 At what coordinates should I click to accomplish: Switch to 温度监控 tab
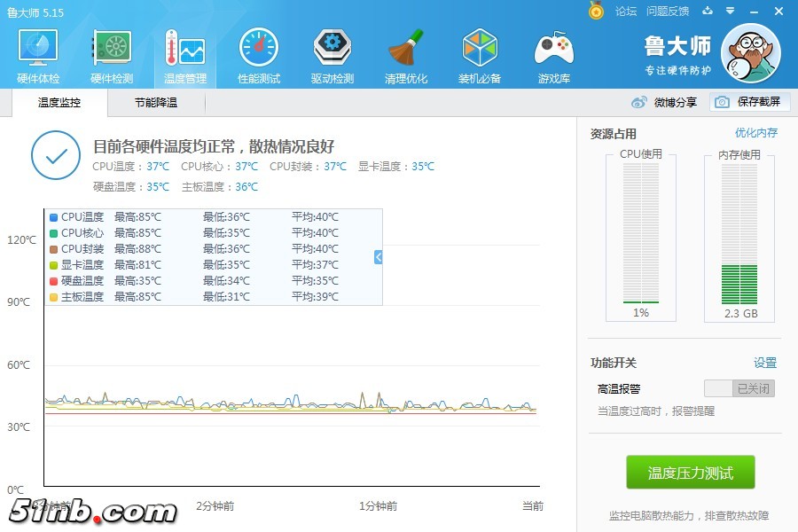[59, 103]
